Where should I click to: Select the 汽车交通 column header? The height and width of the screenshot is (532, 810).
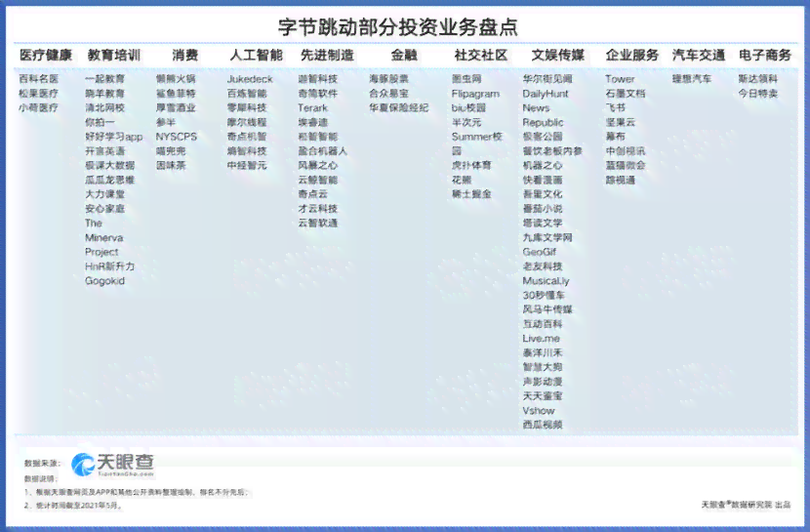(x=699, y=55)
